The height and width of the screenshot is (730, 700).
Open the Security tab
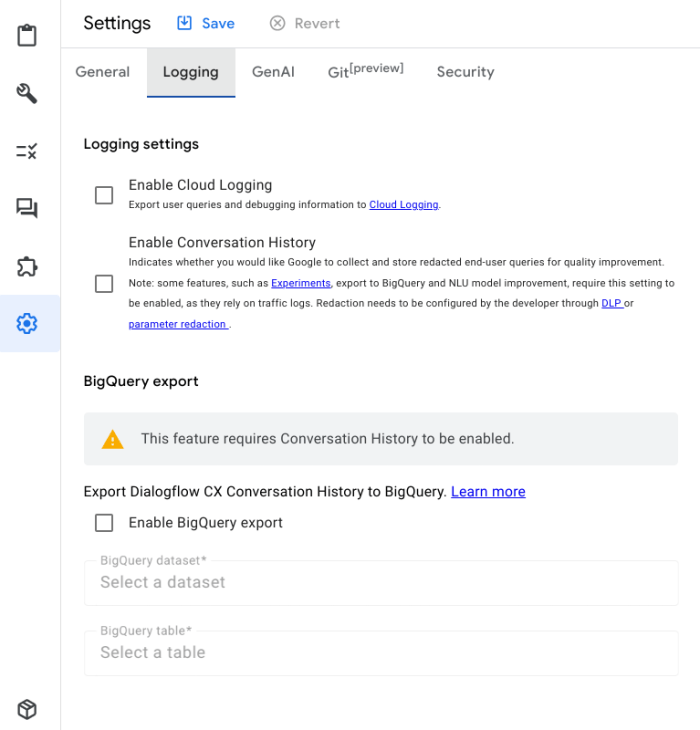click(x=465, y=72)
